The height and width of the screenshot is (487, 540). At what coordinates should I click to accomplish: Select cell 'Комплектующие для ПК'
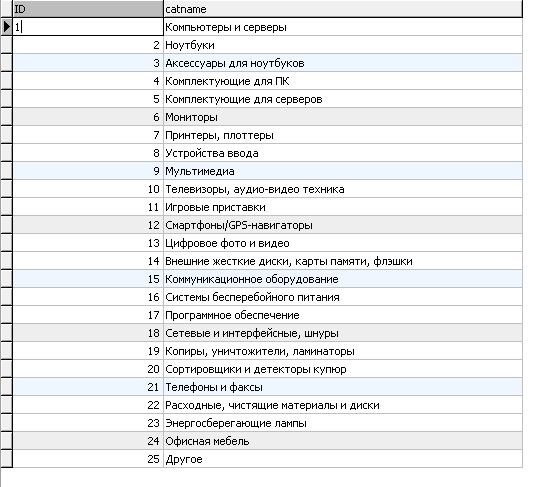click(x=343, y=81)
